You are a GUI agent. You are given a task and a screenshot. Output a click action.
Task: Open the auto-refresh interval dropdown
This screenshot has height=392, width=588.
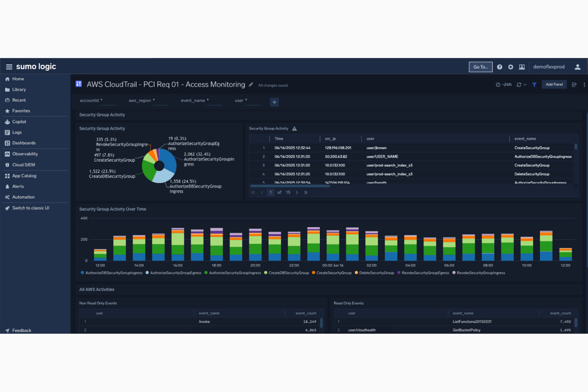(525, 84)
